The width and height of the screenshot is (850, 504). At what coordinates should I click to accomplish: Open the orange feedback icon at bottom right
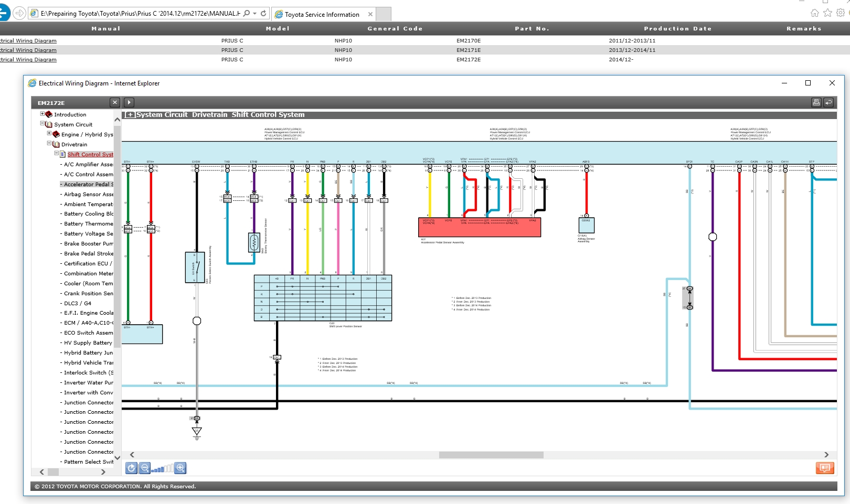(x=825, y=468)
